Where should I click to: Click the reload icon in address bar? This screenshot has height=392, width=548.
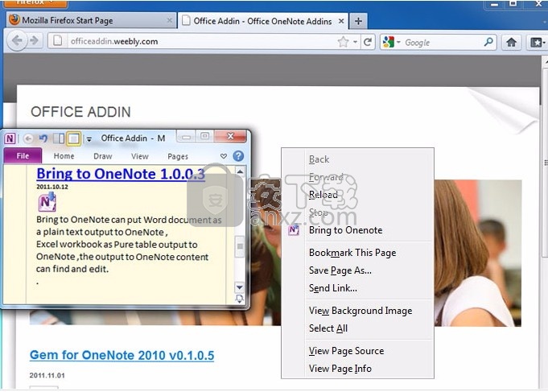pos(368,42)
